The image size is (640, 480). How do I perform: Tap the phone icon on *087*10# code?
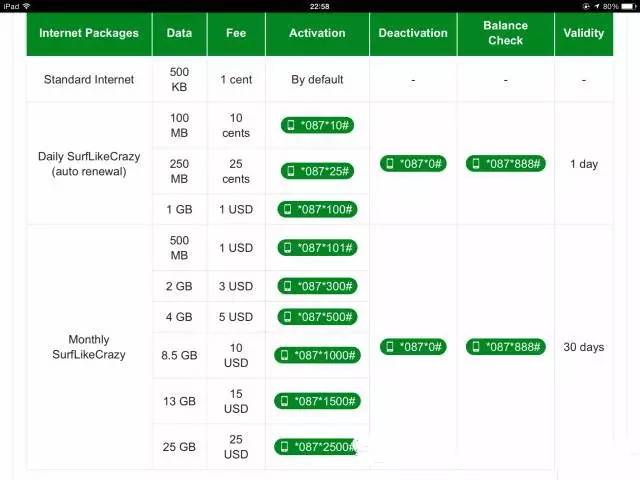[x=291, y=126]
